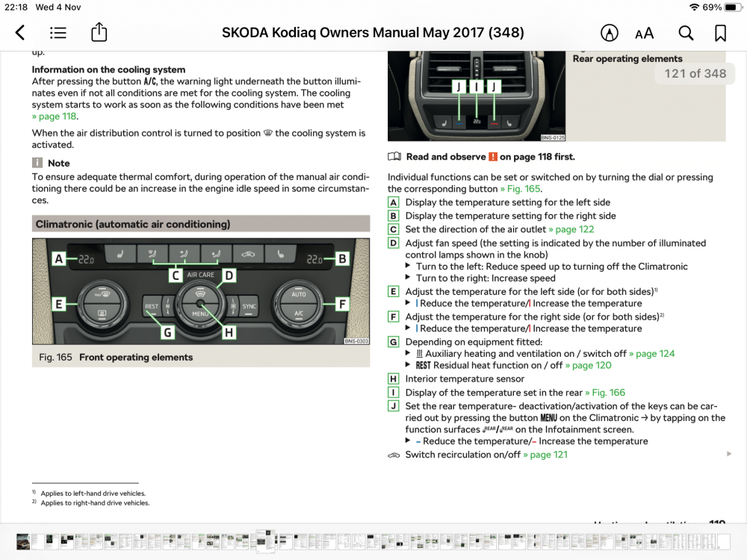Enable the markup pen tool
The image size is (747, 560).
tap(609, 33)
